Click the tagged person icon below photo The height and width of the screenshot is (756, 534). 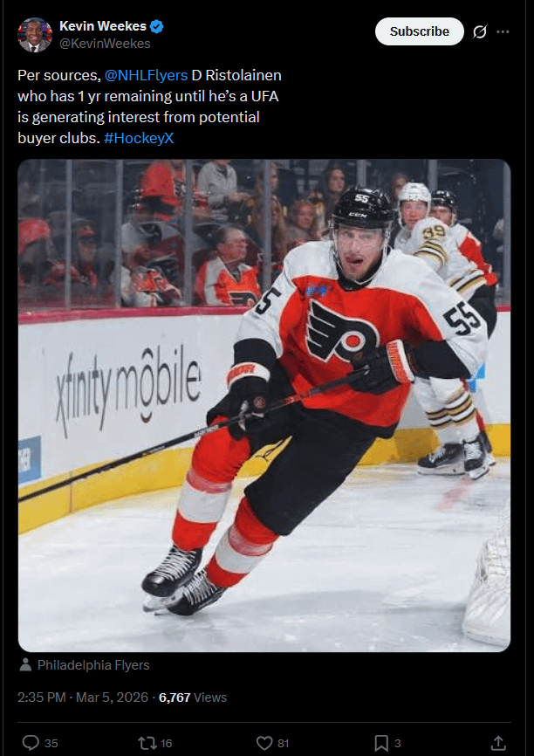coord(25,665)
